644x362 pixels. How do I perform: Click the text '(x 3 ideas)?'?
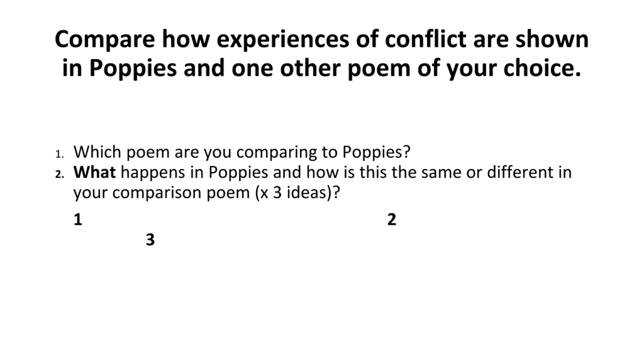click(x=298, y=193)
